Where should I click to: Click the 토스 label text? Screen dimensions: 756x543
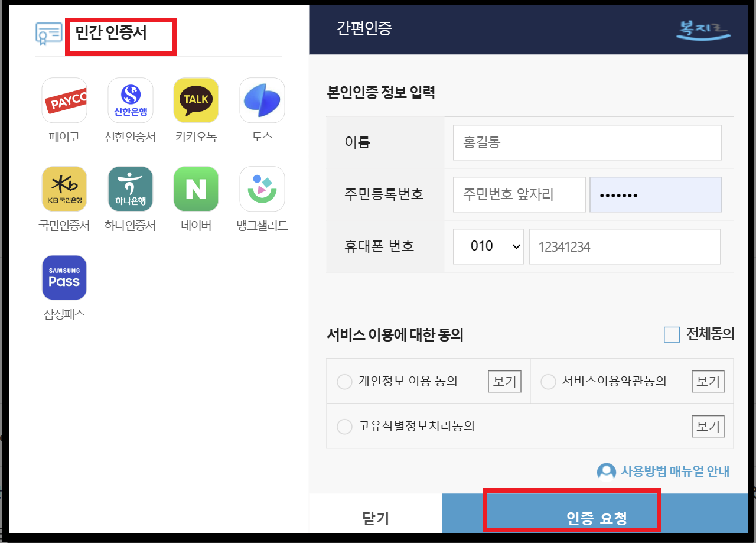262,137
